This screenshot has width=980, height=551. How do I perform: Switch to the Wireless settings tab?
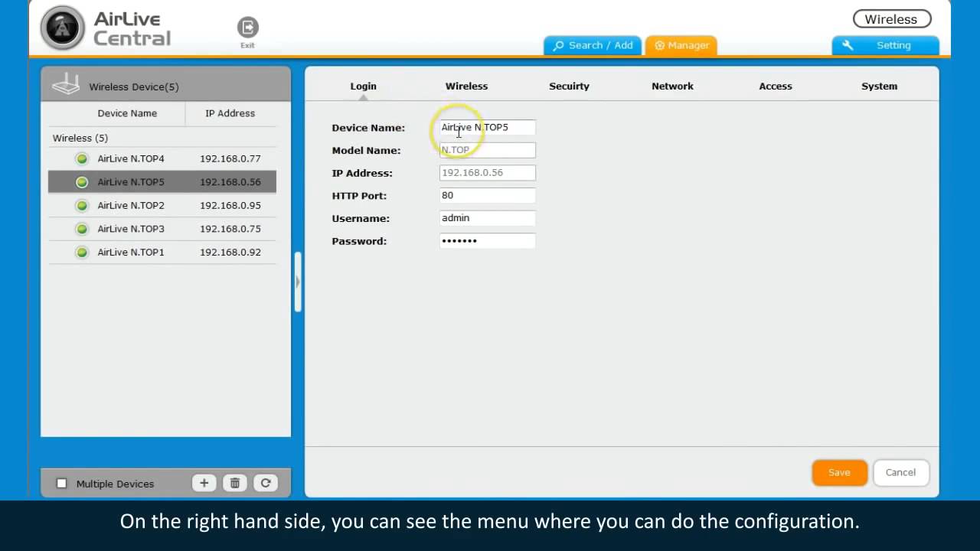pyautogui.click(x=467, y=86)
